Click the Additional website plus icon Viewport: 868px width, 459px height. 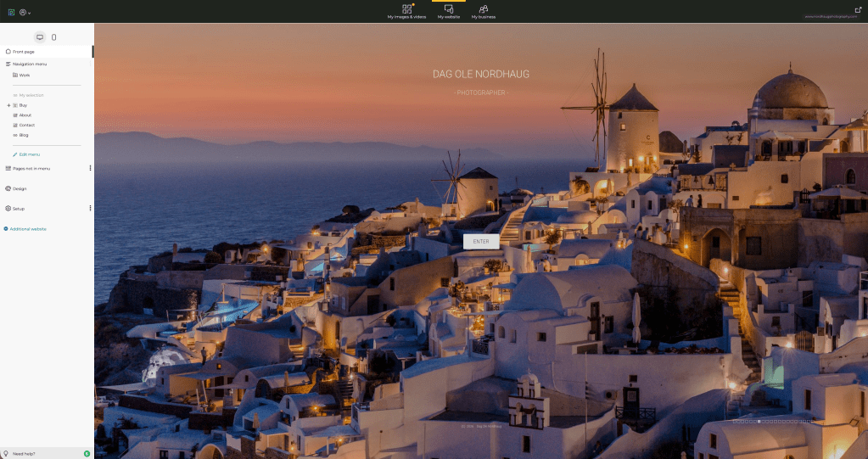(x=6, y=229)
